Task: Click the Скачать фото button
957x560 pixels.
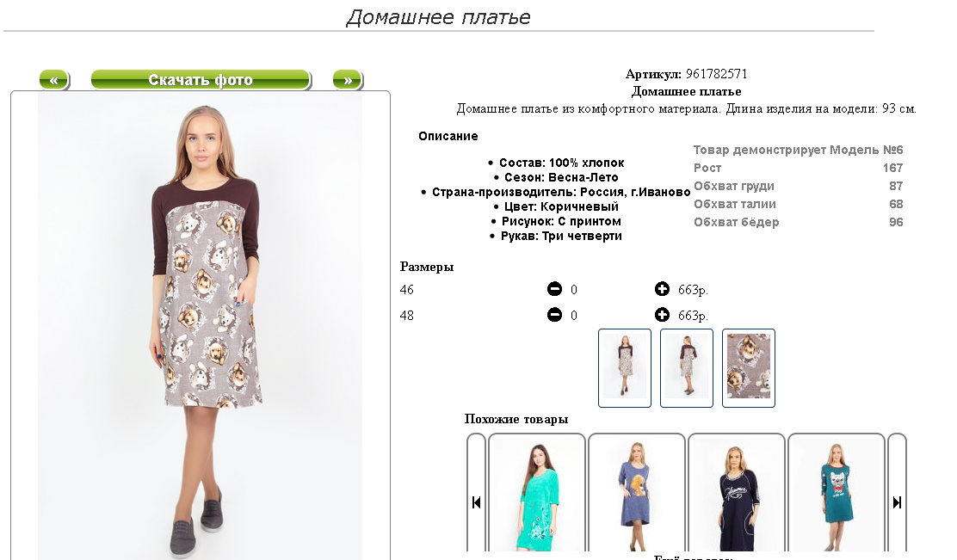Action: pos(201,80)
